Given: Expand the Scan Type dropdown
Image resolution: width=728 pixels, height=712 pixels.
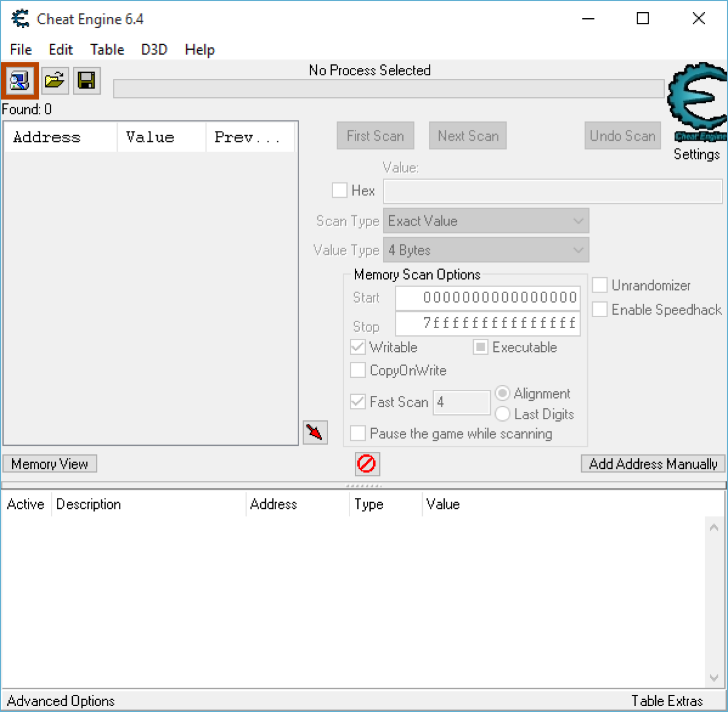Looking at the screenshot, I should 486,221.
